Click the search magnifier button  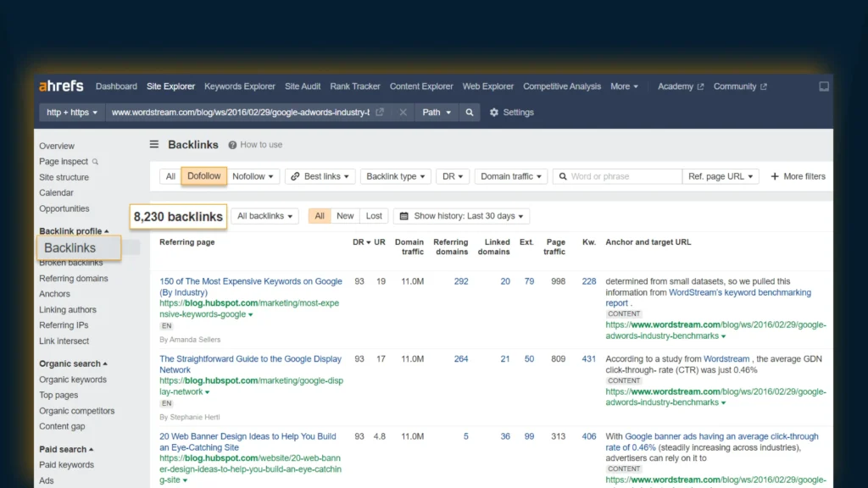pyautogui.click(x=470, y=113)
